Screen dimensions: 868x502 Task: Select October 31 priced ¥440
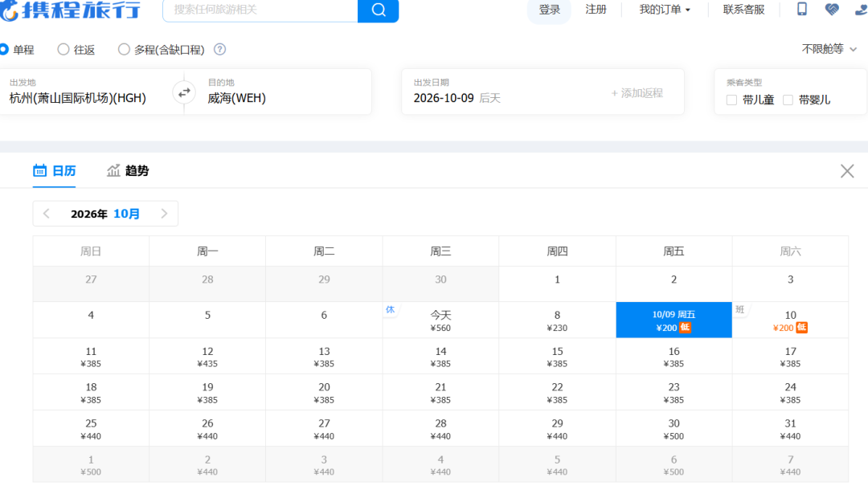(x=790, y=428)
